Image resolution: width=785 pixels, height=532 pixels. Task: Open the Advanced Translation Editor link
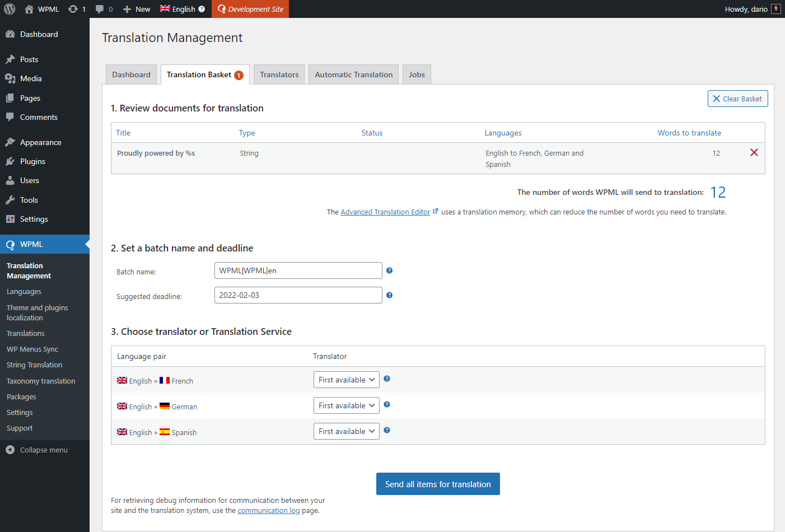[x=385, y=212]
